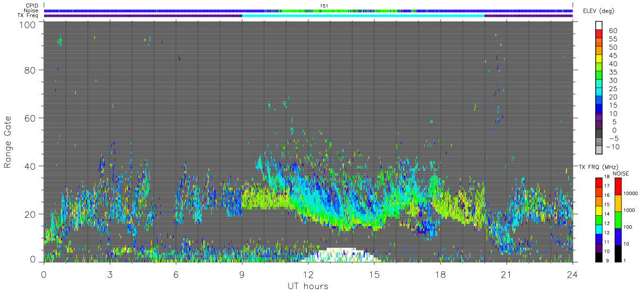Select x-axis tick label '9'
Image resolution: width=644 pixels, height=297 pixels.
[242, 274]
